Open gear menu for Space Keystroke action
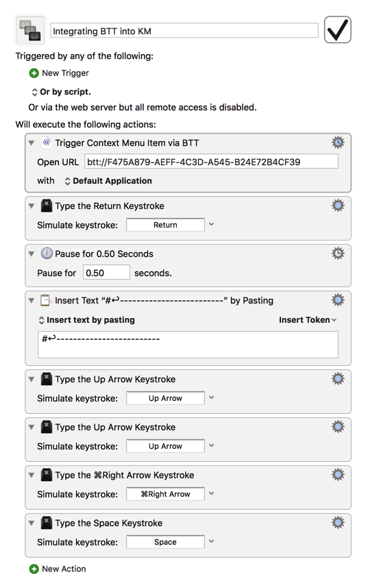The height and width of the screenshot is (588, 366). (x=338, y=523)
